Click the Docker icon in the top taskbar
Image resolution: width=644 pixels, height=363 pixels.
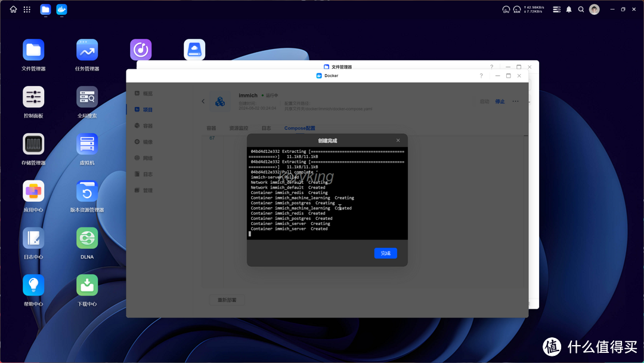tap(61, 10)
